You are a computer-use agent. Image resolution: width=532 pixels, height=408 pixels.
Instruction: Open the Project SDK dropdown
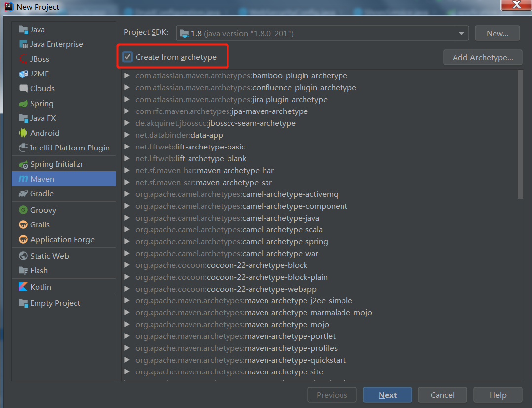tap(461, 33)
